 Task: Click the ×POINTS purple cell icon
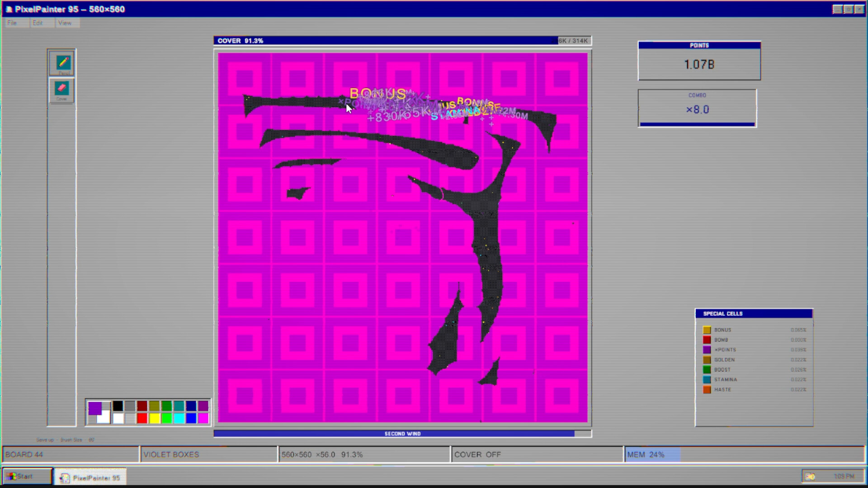707,350
